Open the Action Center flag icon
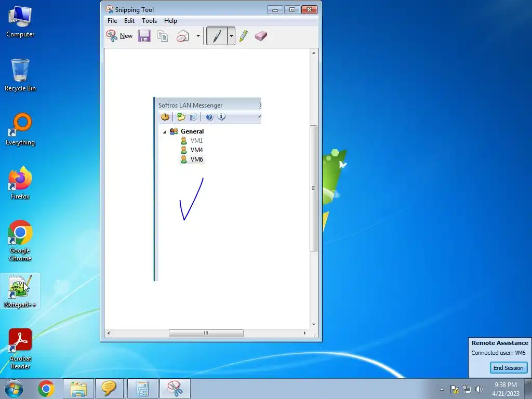This screenshot has width=532, height=399. click(454, 389)
